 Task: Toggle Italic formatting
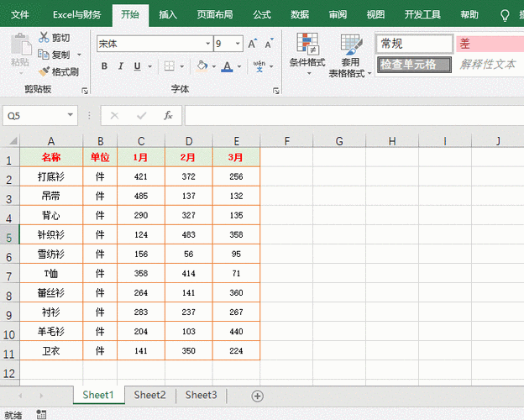click(121, 66)
